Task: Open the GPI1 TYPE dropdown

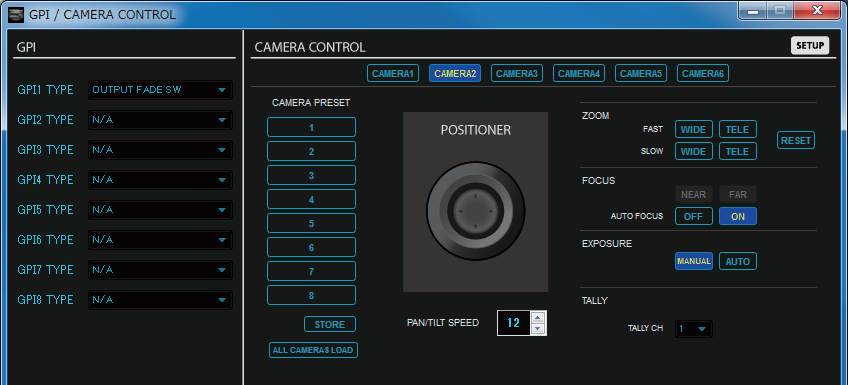Action: tap(160, 90)
